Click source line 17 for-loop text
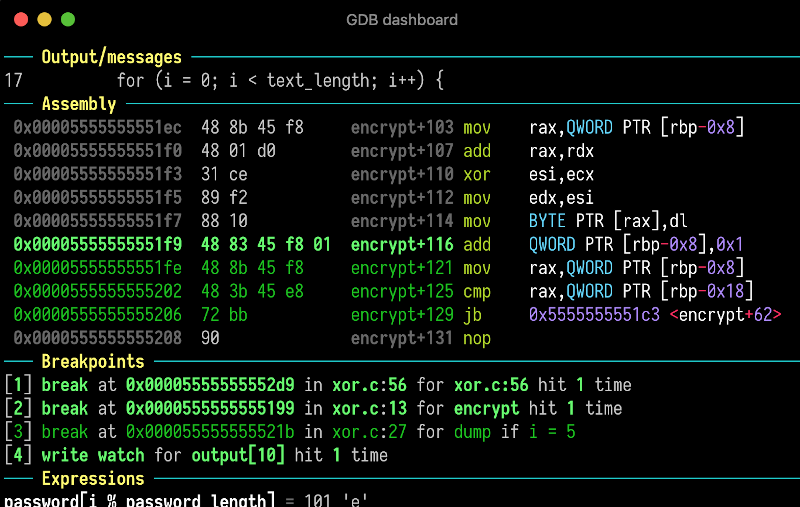This screenshot has width=800, height=507. point(279,81)
